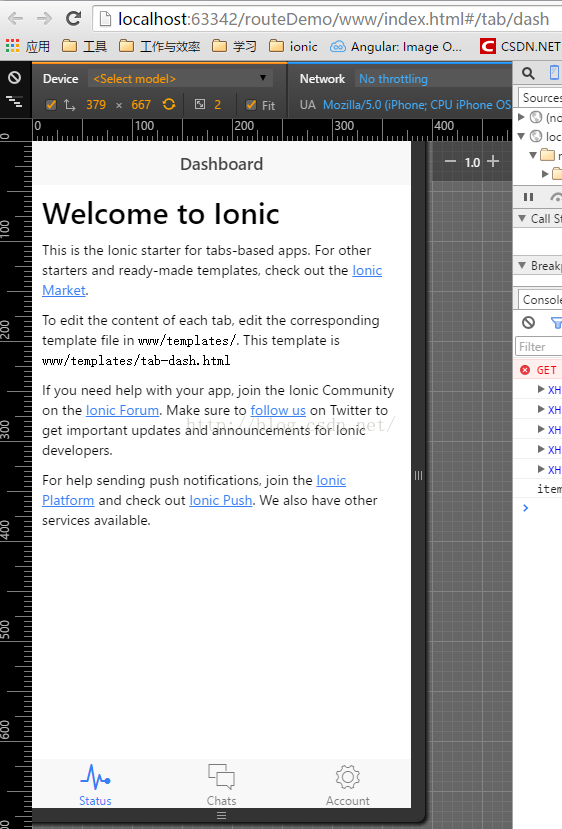Screen dimensions: 562x829
Task: Expand the first XHR console entry
Action: click(541, 390)
